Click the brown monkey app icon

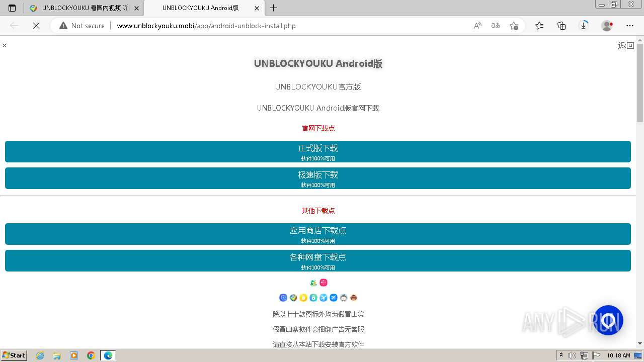pos(354,298)
